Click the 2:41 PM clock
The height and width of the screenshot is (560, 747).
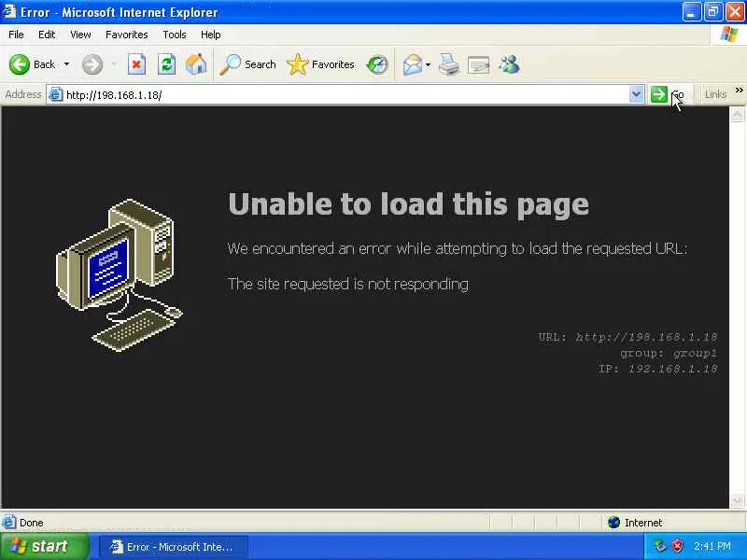point(712,546)
